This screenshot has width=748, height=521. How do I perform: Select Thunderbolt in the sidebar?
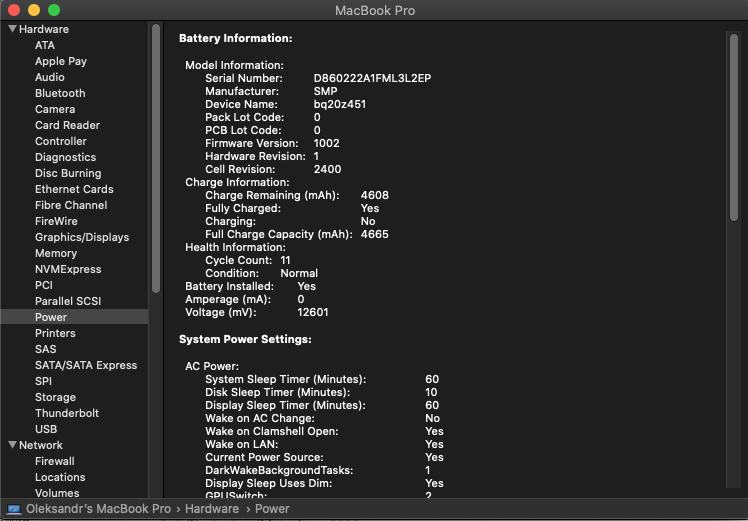[67, 413]
